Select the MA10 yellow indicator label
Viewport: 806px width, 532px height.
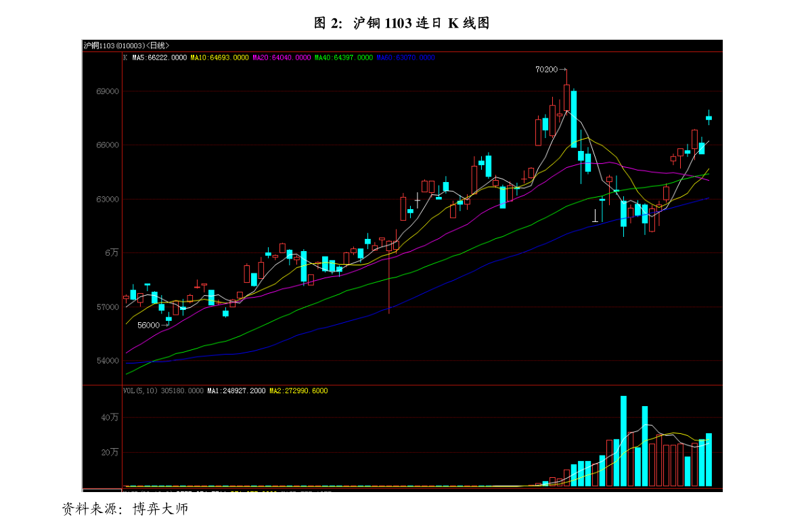(x=219, y=58)
